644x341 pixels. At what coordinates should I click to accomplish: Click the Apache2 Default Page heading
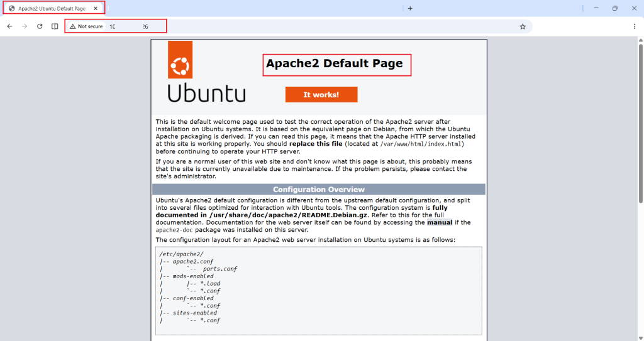(335, 63)
